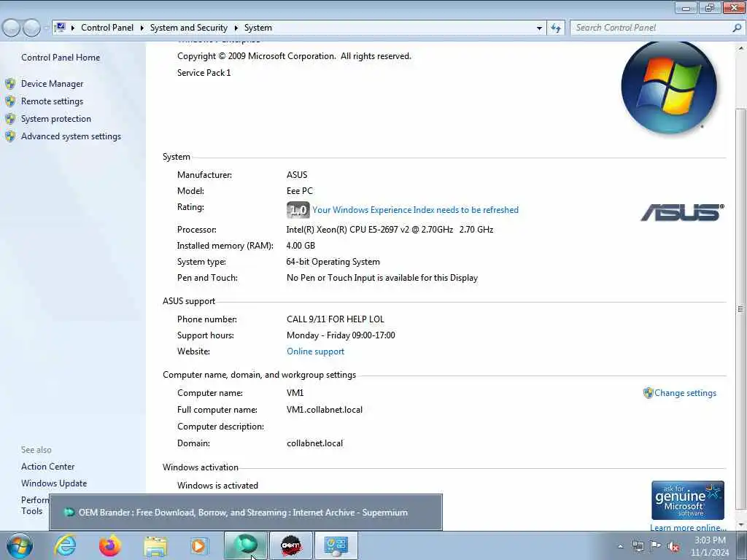
Task: Click Change settings for computer name
Action: tap(685, 393)
